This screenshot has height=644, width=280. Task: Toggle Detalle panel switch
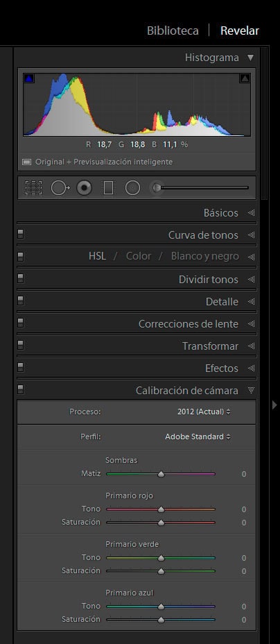point(21,301)
